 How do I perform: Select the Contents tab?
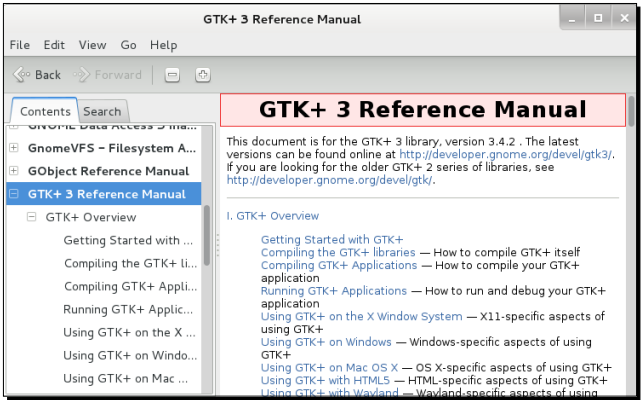click(x=45, y=112)
